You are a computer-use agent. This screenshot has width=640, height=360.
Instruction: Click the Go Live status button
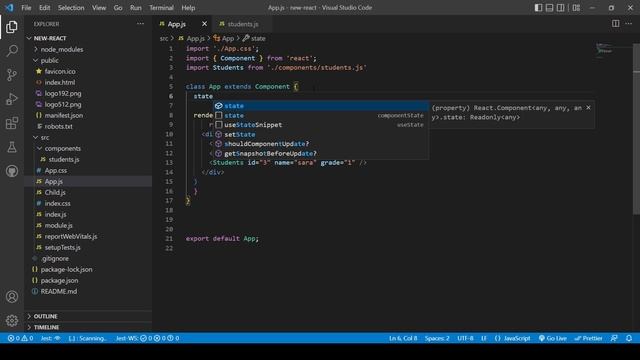coord(553,338)
